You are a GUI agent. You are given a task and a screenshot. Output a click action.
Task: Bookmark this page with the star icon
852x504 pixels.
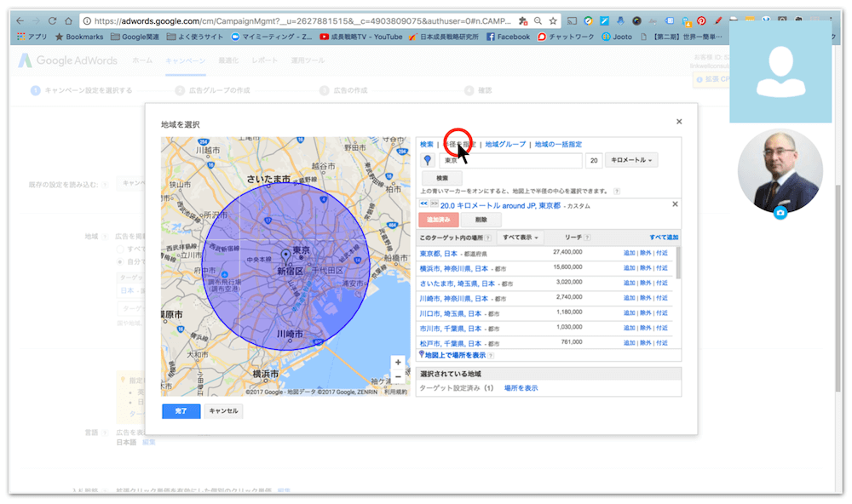click(x=553, y=20)
